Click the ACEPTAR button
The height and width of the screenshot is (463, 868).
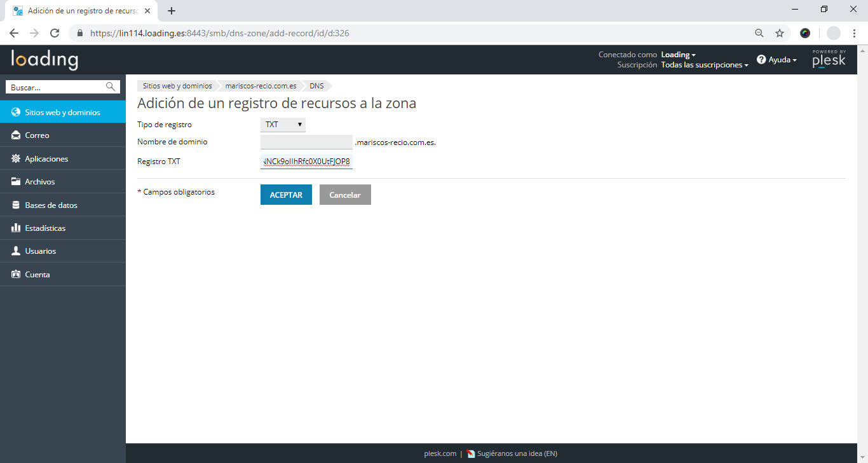[286, 195]
